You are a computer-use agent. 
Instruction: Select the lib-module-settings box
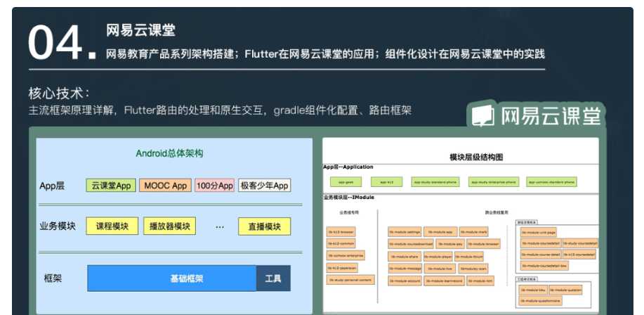click(x=405, y=232)
